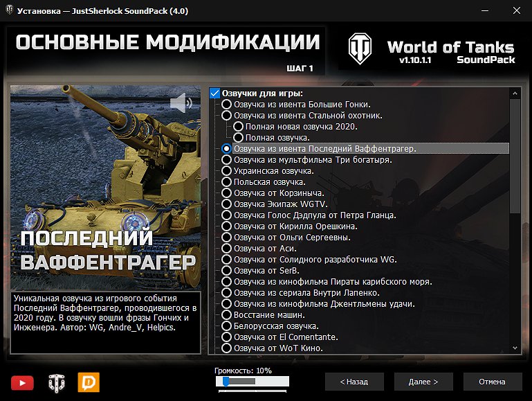
Task: Click the "Озвучки для игры:" group label
Action: point(262,93)
